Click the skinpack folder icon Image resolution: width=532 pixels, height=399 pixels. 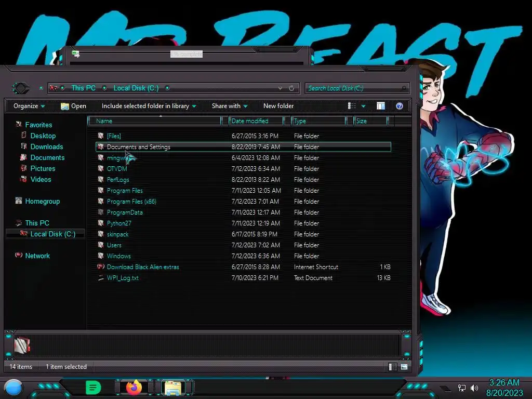coord(100,234)
